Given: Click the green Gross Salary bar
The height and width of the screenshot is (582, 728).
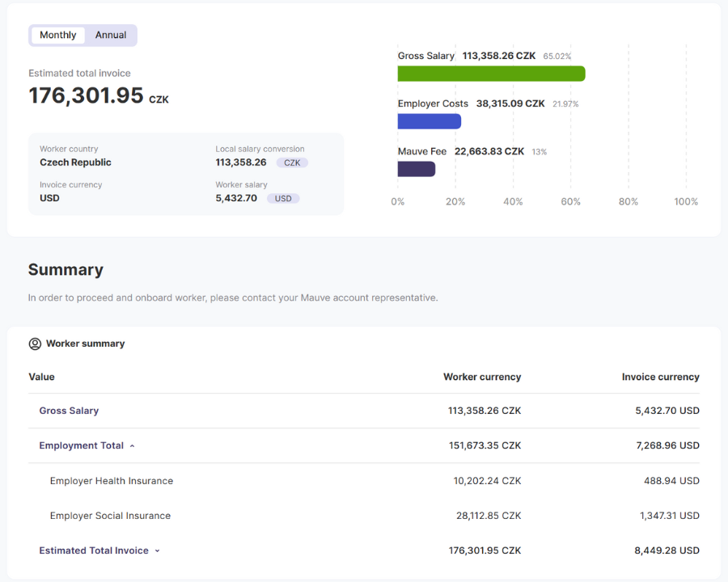Looking at the screenshot, I should [491, 74].
